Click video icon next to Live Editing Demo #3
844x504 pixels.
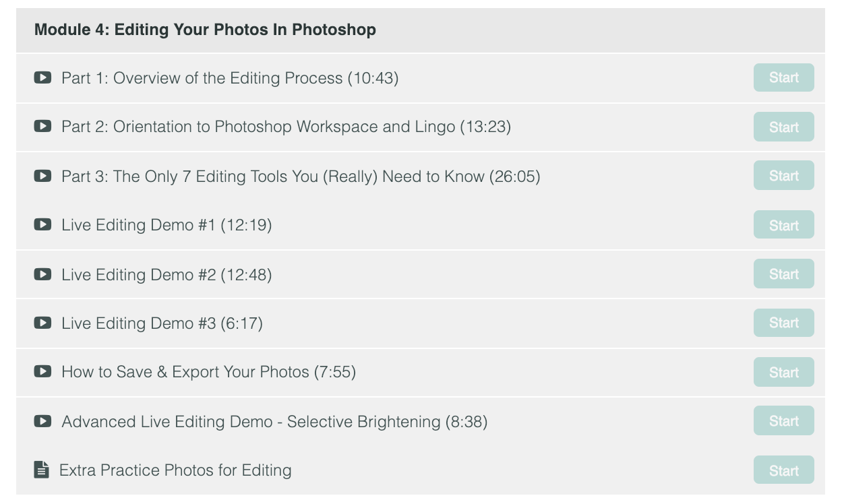coord(42,323)
